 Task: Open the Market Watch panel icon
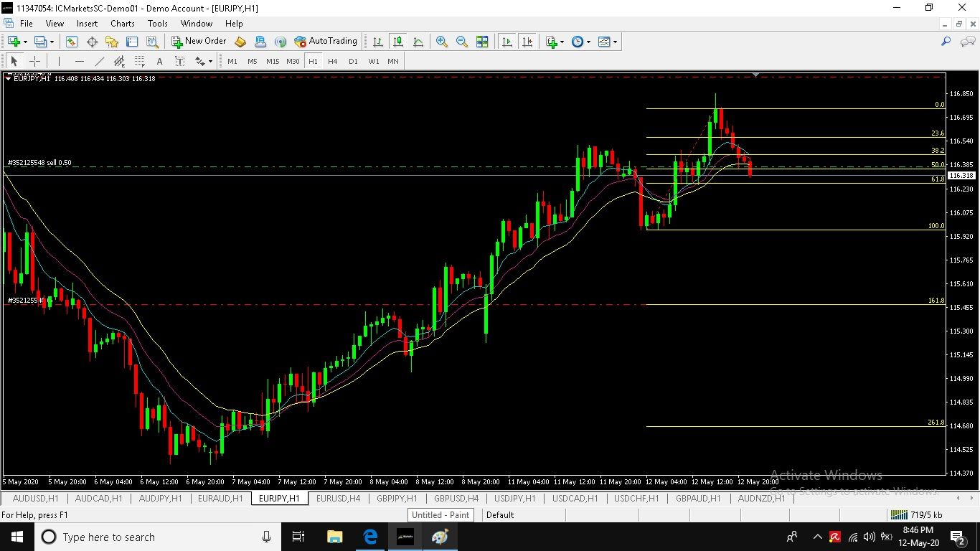[72, 42]
